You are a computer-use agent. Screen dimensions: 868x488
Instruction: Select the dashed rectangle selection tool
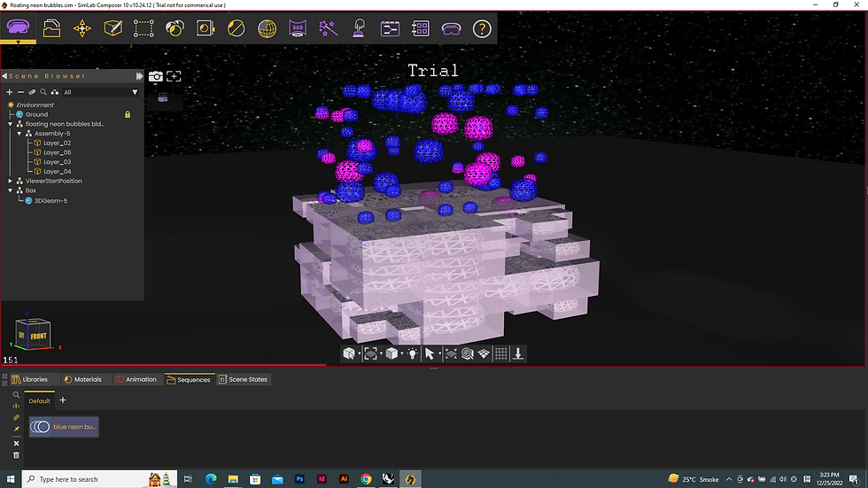[x=143, y=28]
